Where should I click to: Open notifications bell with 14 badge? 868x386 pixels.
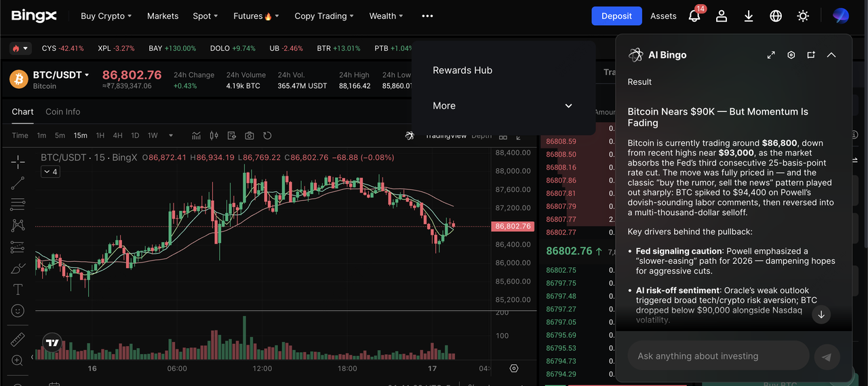pos(694,16)
